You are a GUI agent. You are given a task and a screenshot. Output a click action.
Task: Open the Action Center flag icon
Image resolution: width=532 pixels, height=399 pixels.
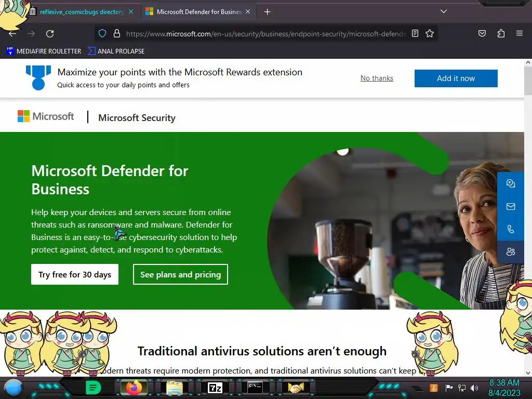coord(449,388)
